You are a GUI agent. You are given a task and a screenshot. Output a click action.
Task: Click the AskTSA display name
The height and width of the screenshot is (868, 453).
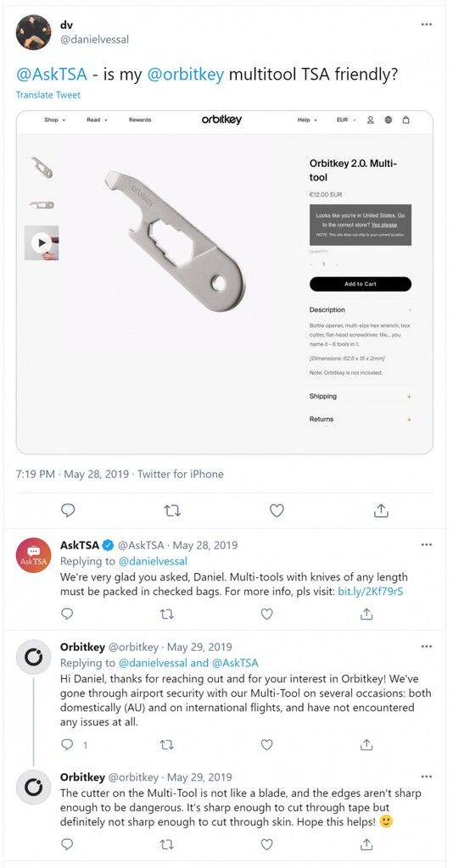coord(80,545)
